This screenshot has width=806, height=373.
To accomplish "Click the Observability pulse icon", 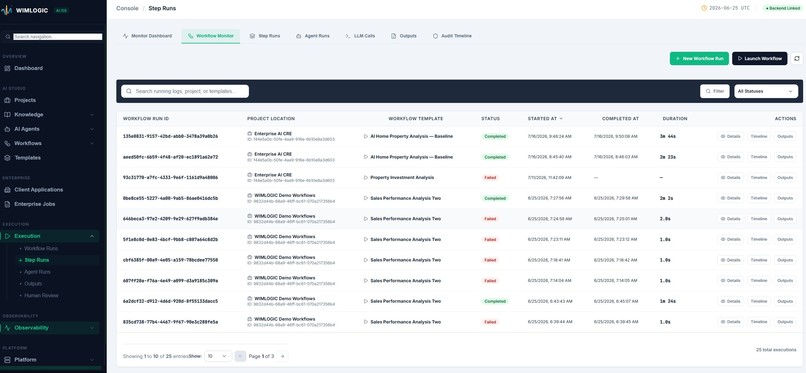I will (7, 328).
